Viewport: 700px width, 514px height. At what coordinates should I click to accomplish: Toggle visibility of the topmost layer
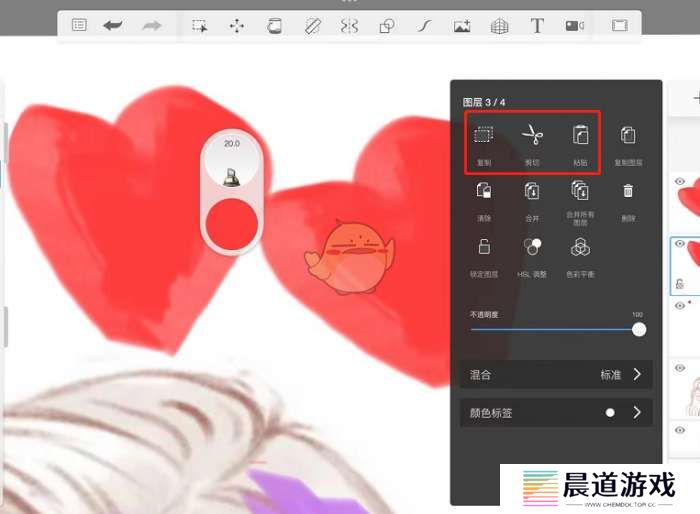[680, 181]
